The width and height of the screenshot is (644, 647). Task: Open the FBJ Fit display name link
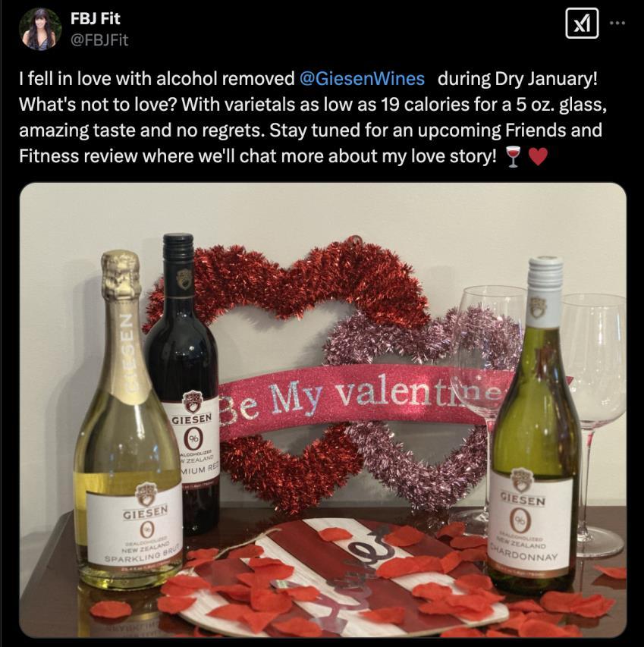pos(95,18)
